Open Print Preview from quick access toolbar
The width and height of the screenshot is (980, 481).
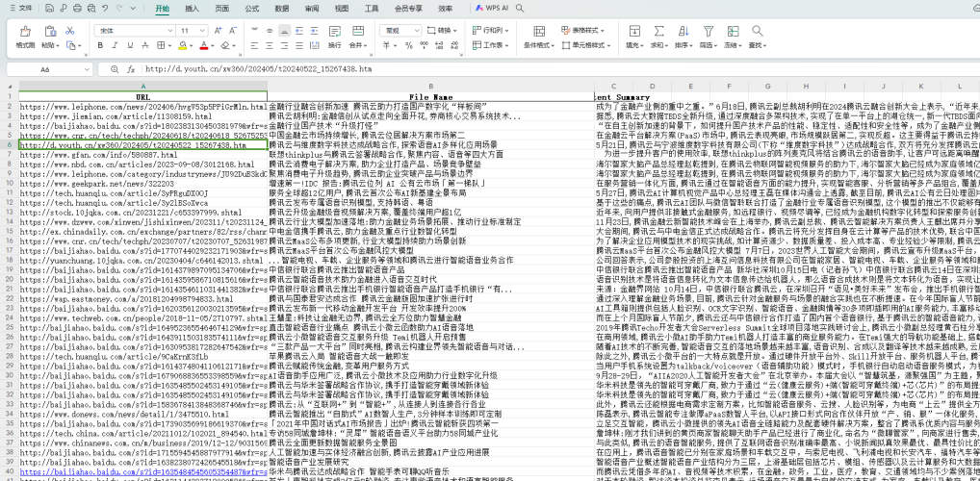[x=91, y=9]
